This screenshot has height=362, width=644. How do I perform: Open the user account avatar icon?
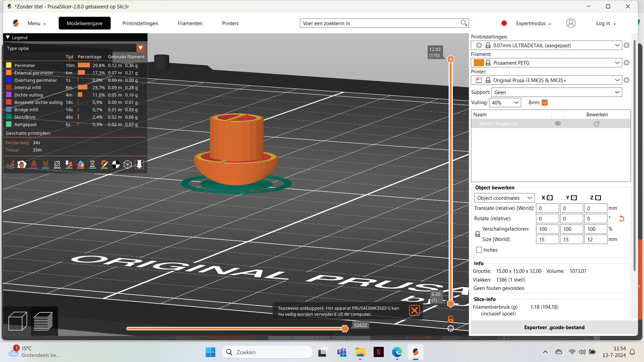point(571,23)
